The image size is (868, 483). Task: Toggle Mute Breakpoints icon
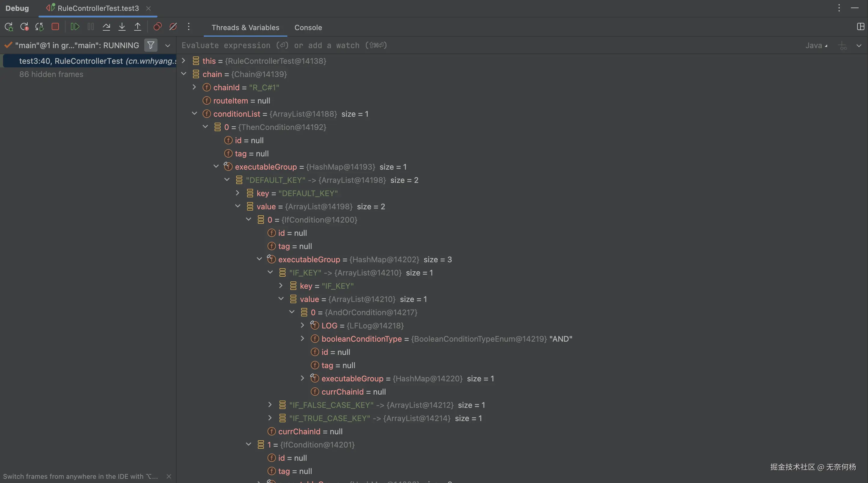pyautogui.click(x=173, y=27)
